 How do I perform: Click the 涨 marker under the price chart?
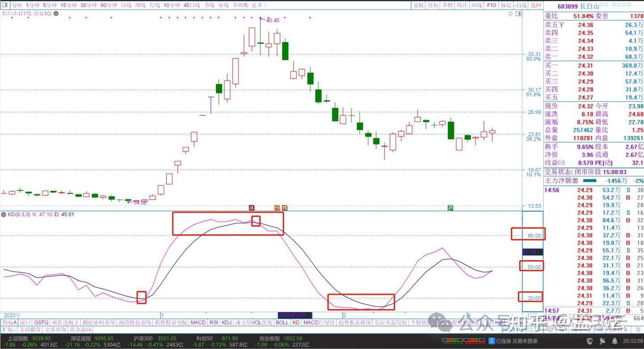[x=251, y=208]
